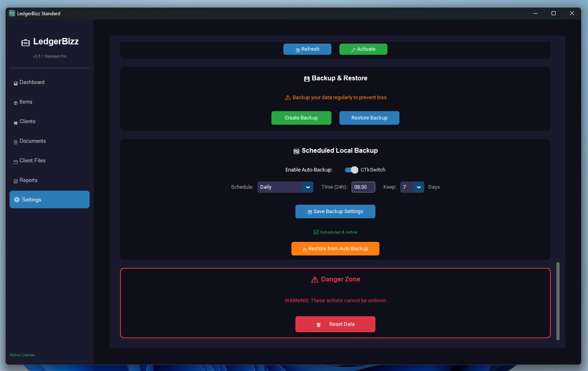Maximize the LedgerBizz window
Screen dimensions: 588x371
[x=554, y=13]
